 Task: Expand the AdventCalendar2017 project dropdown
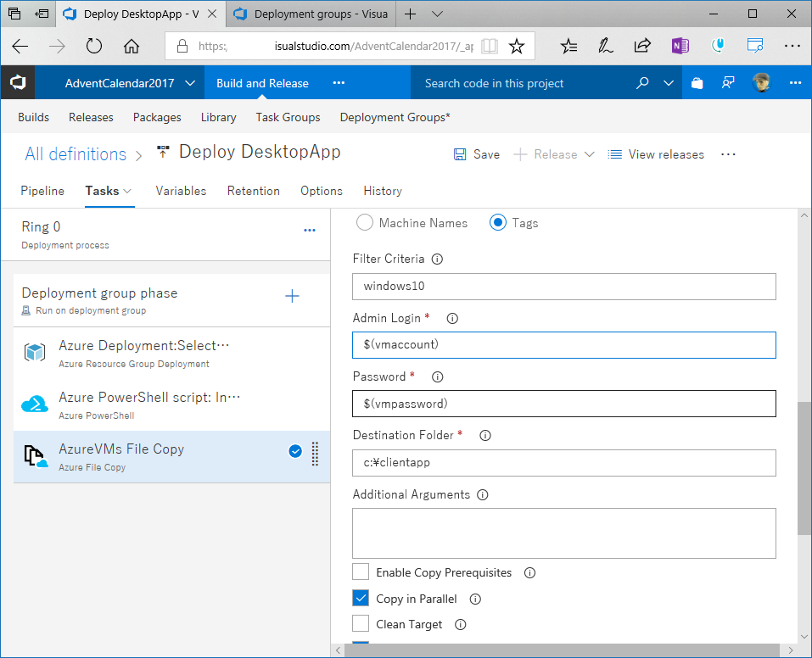pyautogui.click(x=190, y=83)
